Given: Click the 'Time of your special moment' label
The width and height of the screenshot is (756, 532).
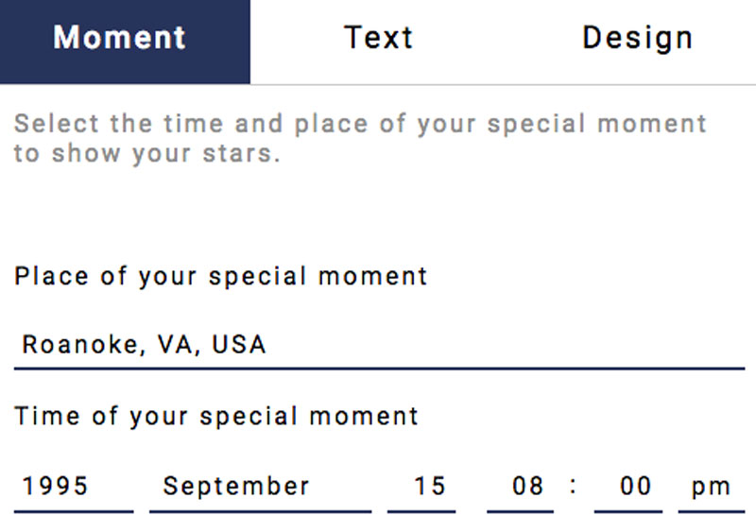Looking at the screenshot, I should click(x=216, y=416).
